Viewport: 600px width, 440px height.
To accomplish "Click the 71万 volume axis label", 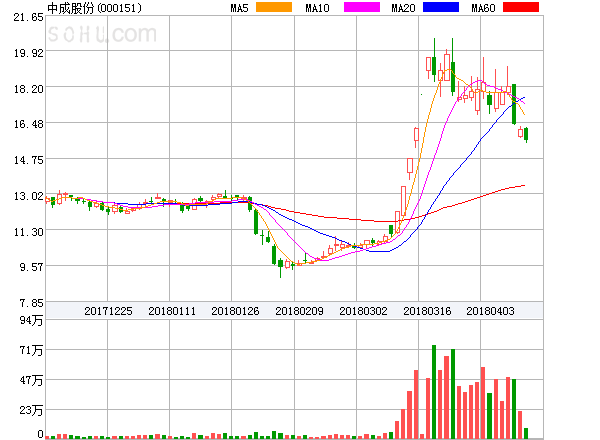I will (x=31, y=350).
